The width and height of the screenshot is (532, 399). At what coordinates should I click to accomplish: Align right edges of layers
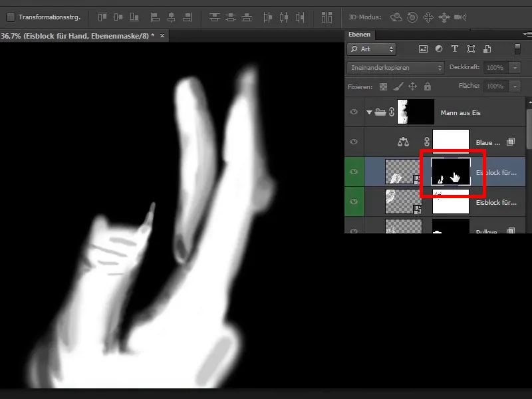click(188, 17)
